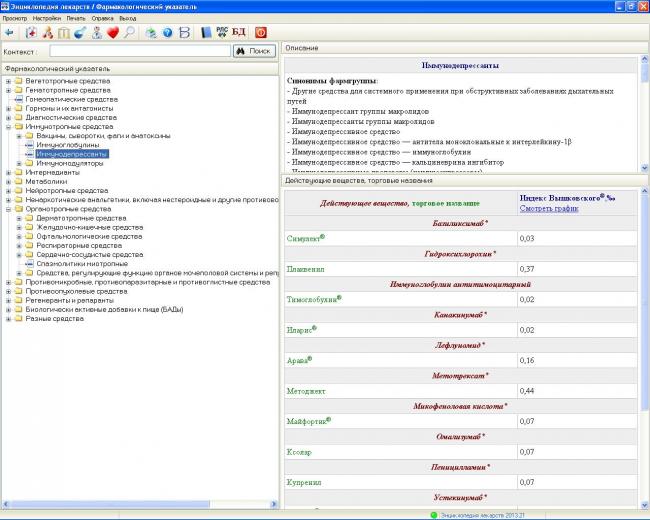Viewport: 650px width, 520px height.
Task: Open the Ксолар trade name link
Action: (299, 452)
